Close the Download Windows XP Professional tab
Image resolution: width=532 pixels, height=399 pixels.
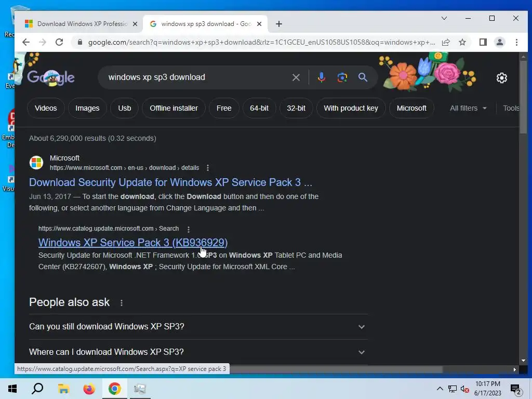[x=135, y=24]
